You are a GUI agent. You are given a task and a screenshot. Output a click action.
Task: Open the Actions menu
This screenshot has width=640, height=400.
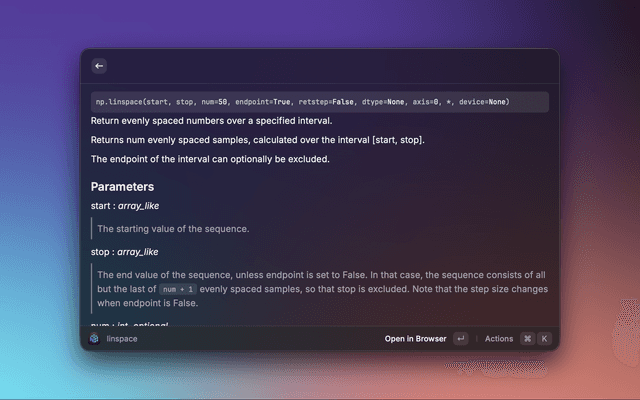tap(498, 339)
